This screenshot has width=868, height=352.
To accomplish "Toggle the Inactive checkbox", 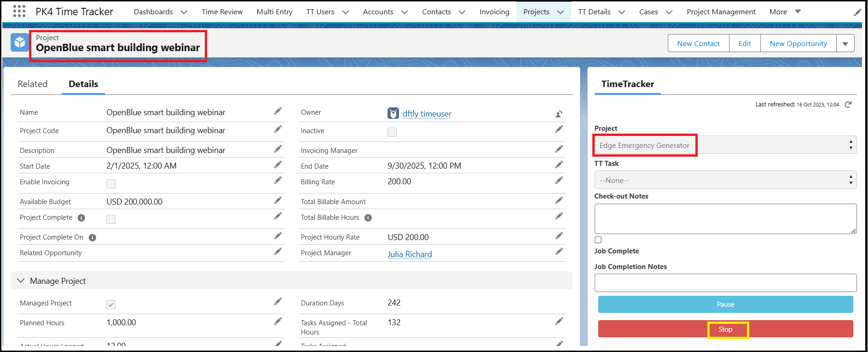I will coord(392,132).
